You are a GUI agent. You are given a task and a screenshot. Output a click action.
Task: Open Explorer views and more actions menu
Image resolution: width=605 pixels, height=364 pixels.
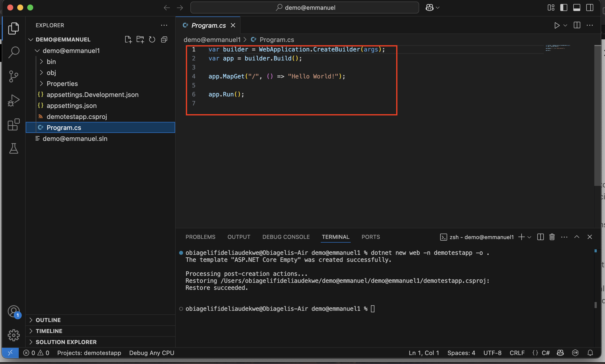tap(164, 25)
